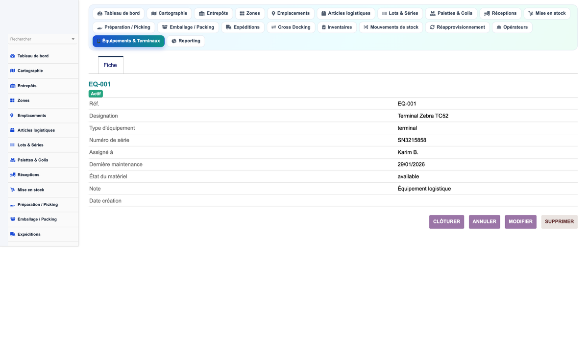Screen dimensions: 588x364
Task: Open Entrepôts link in sidebar
Action: click(x=27, y=86)
